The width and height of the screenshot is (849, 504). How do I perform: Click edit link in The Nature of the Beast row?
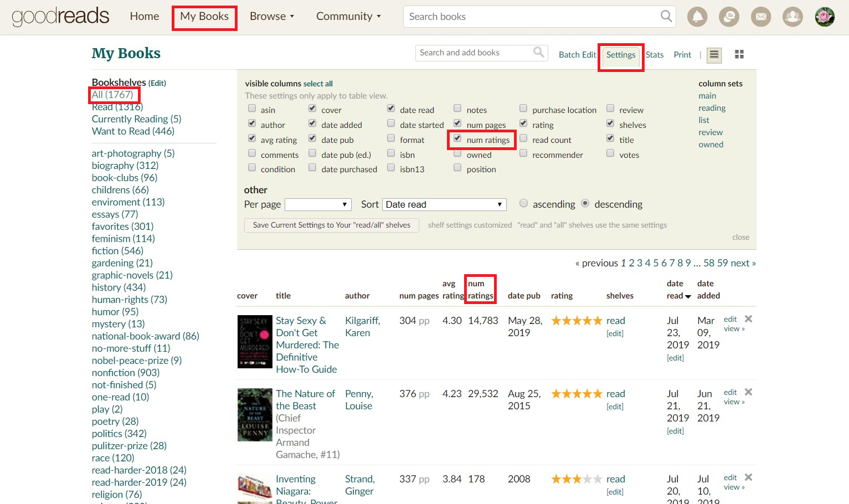(730, 392)
